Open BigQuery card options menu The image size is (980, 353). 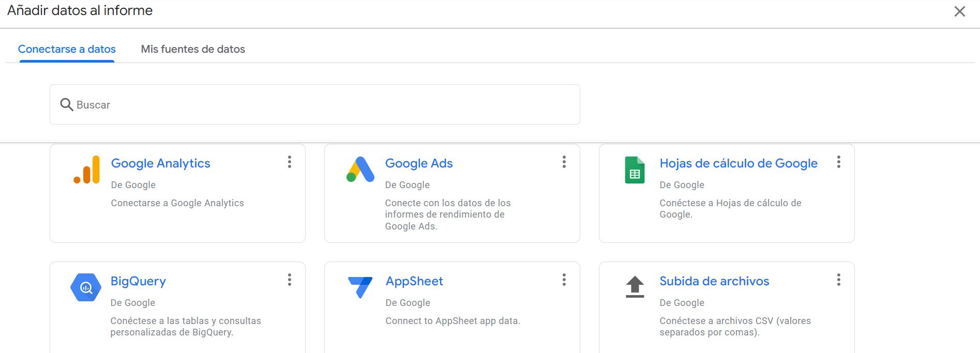(x=290, y=280)
